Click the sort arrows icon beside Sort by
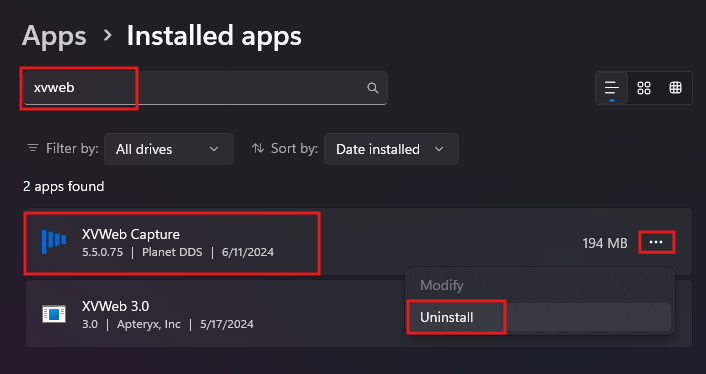 click(x=258, y=148)
